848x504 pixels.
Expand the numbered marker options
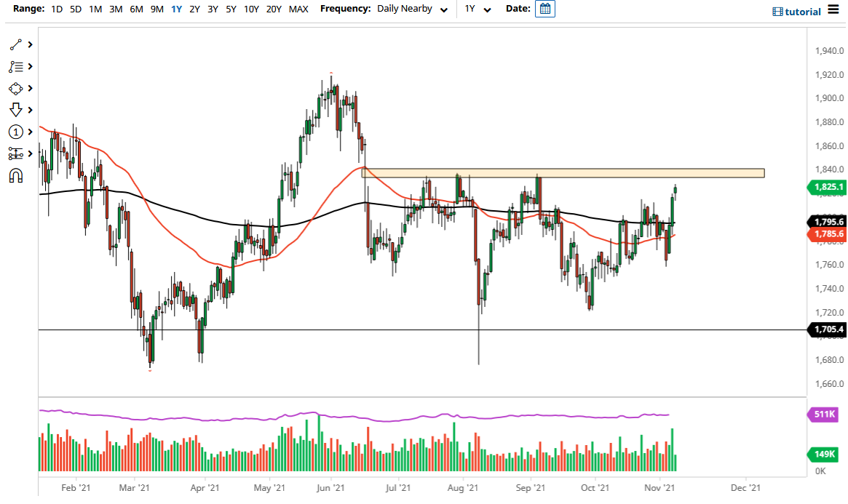pos(31,132)
